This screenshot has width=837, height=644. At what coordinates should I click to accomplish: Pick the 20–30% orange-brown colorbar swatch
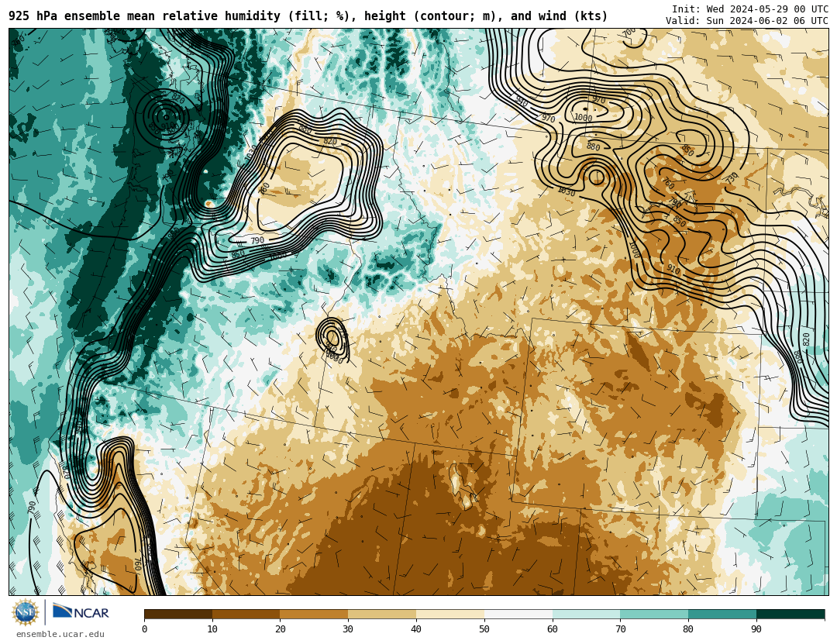coord(314,615)
